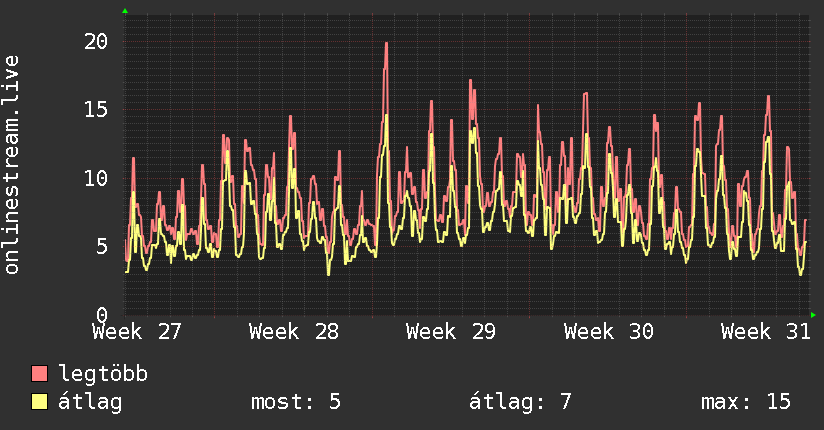
Task: Select the Week 30 axis label
Action: [x=609, y=332]
